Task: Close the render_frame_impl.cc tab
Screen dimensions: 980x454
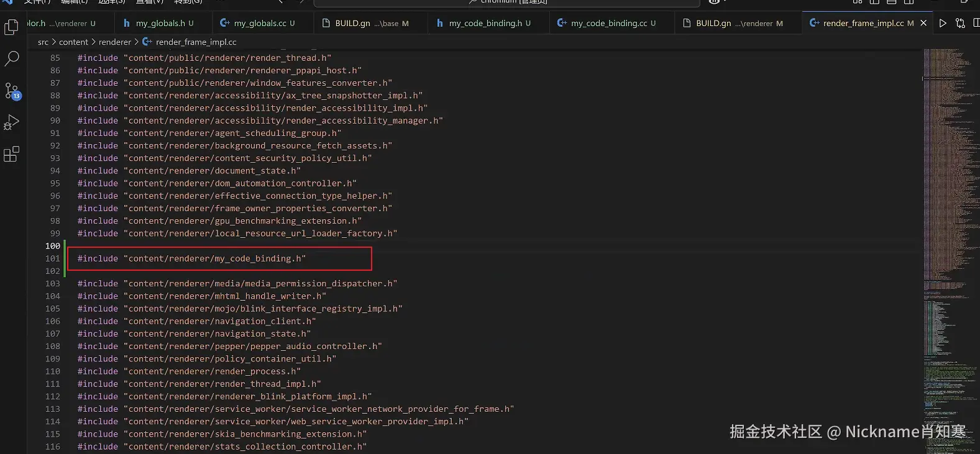Action: [x=923, y=23]
